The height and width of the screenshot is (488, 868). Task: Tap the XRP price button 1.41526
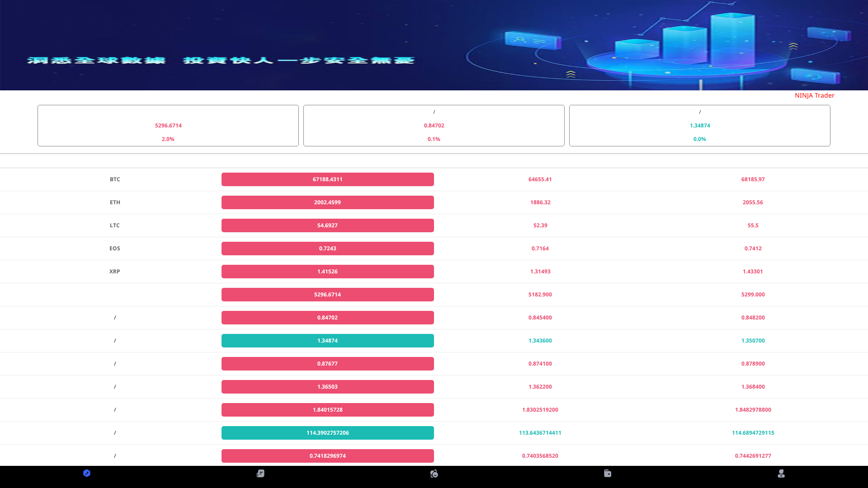click(x=327, y=271)
